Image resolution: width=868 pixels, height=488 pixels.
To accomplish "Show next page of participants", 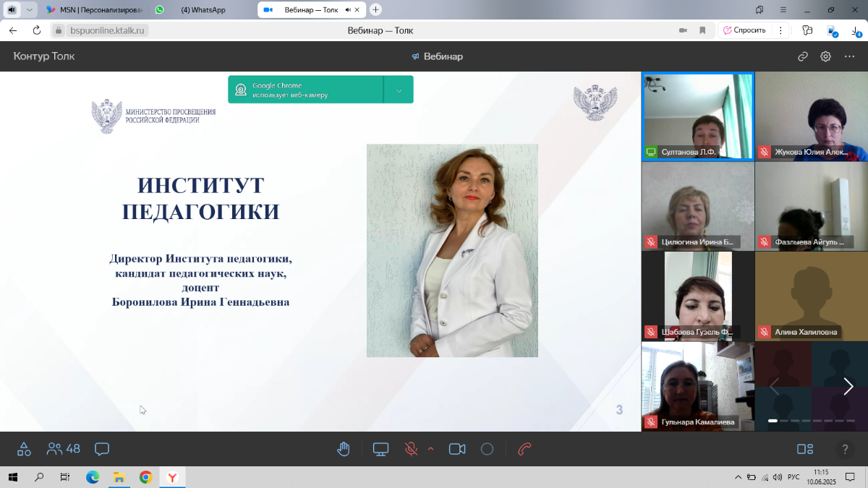I will [x=848, y=386].
